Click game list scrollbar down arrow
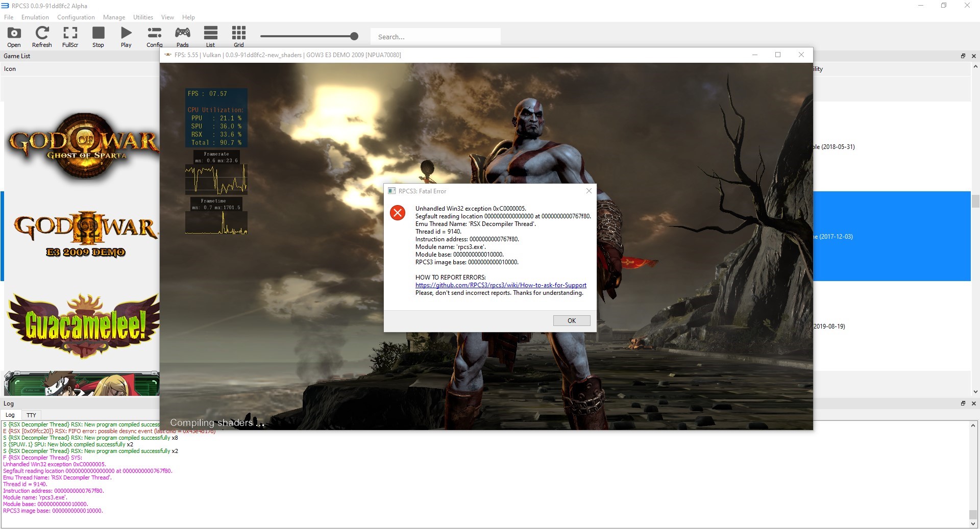The height and width of the screenshot is (529, 980). (975, 392)
